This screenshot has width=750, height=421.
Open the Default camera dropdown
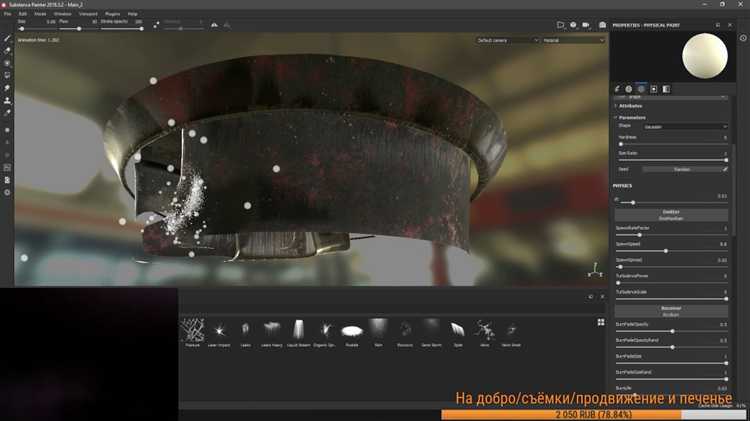coord(505,40)
